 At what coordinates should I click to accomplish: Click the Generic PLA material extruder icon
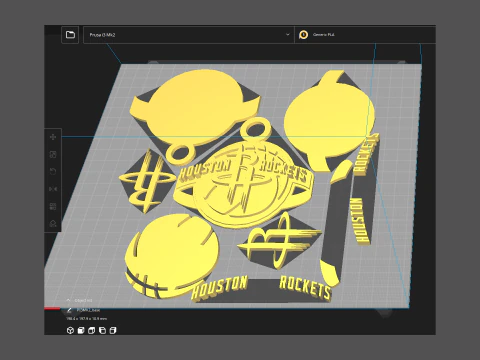(x=303, y=35)
